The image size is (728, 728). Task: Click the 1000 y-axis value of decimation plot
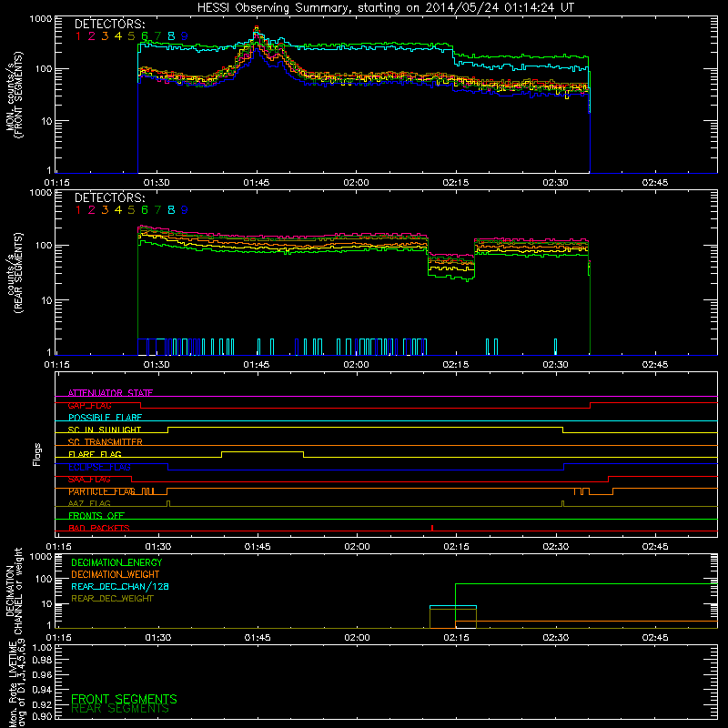[x=41, y=556]
